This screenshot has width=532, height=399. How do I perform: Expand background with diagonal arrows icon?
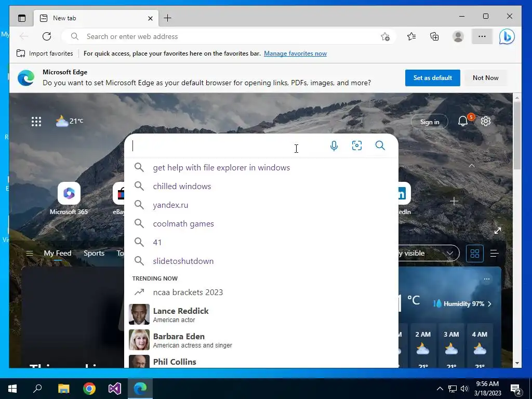498,231
